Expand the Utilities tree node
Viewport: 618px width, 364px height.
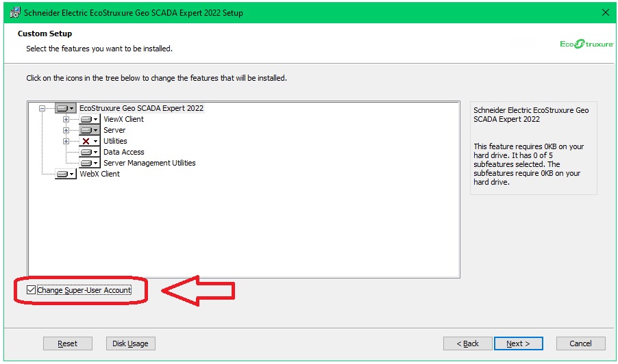pos(66,141)
